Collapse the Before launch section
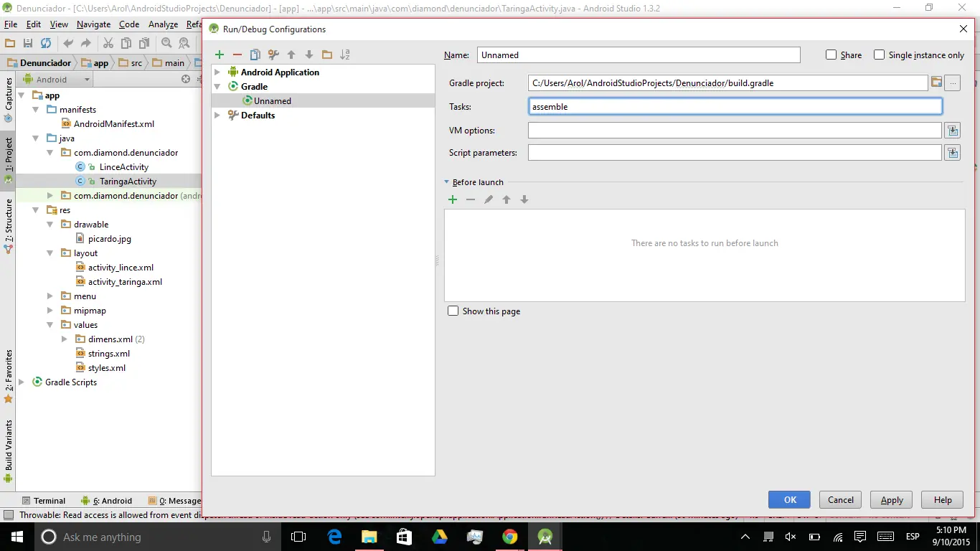The height and width of the screenshot is (551, 980). click(x=446, y=182)
